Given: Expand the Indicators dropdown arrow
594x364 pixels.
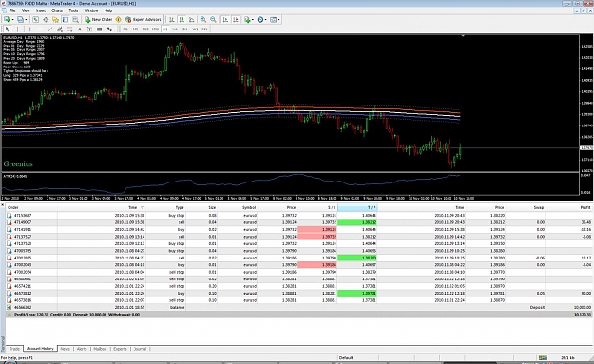Looking at the screenshot, I should (x=253, y=19).
